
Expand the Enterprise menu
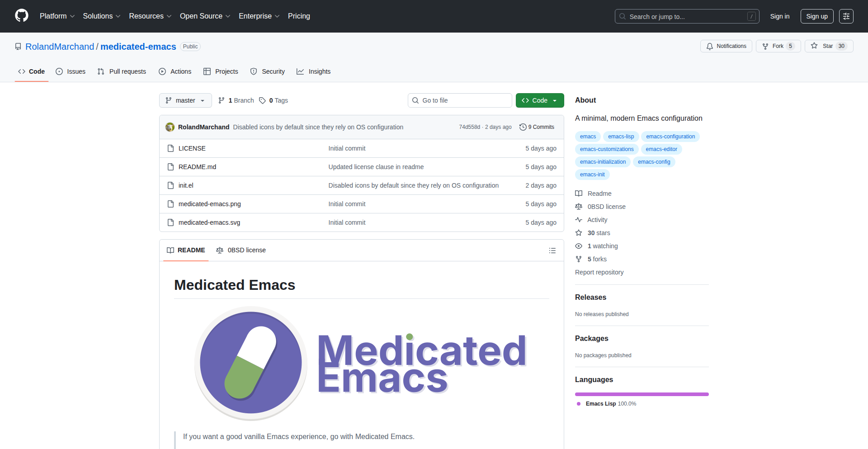[x=259, y=16]
